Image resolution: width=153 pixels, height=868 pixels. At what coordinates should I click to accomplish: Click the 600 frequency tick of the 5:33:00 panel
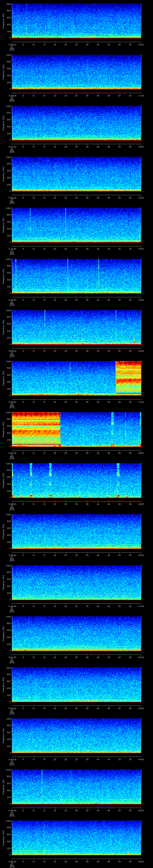(x=9, y=222)
